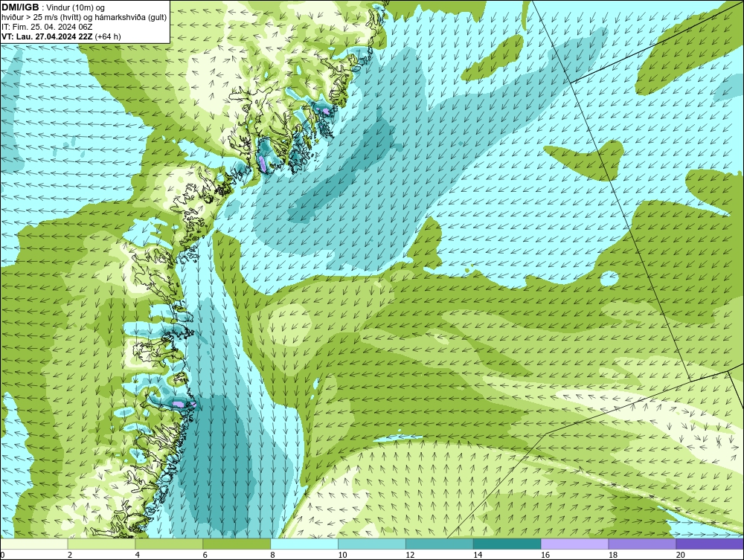The width and height of the screenshot is (744, 560).
Task: Click the 4–6 m/s light green swatch
Action: [x=169, y=544]
